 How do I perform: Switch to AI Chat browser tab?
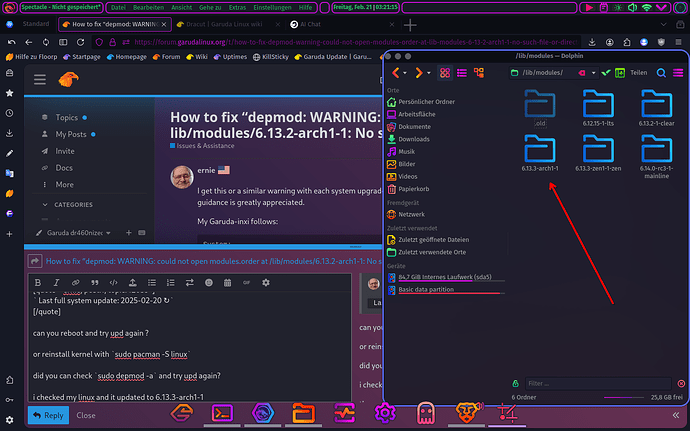click(310, 24)
